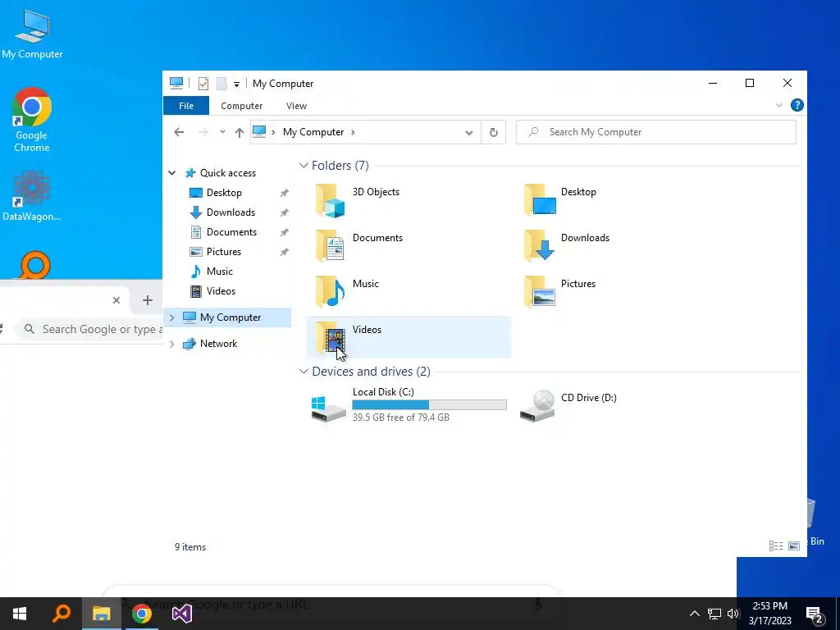Open a new tab in Chrome
The image size is (840, 630).
pyautogui.click(x=148, y=300)
